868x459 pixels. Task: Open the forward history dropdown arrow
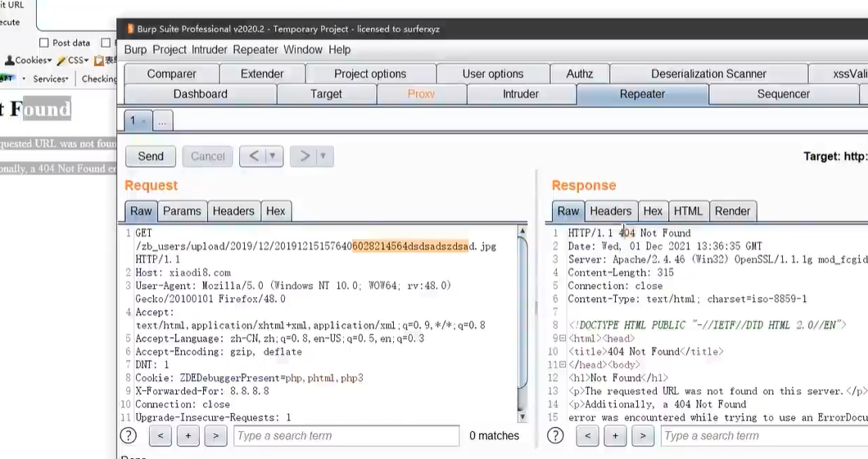[323, 156]
